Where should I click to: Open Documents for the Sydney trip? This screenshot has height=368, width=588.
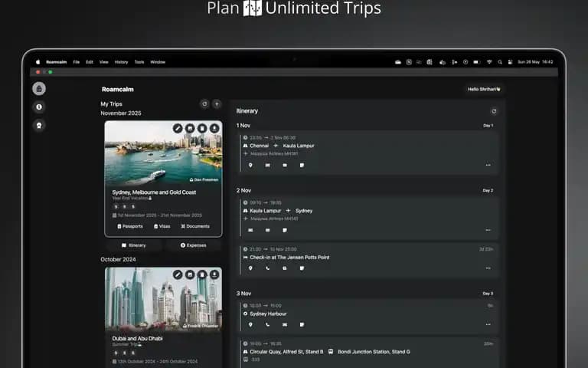(195, 226)
